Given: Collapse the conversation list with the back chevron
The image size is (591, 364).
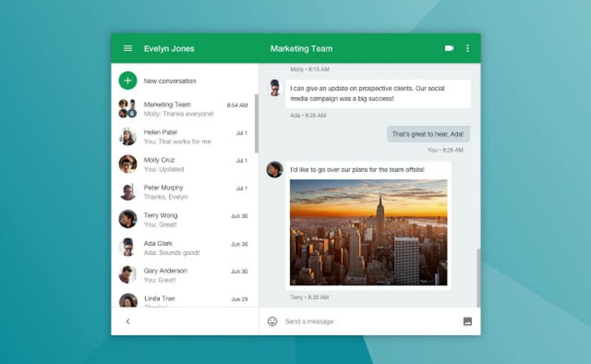Looking at the screenshot, I should (x=127, y=321).
